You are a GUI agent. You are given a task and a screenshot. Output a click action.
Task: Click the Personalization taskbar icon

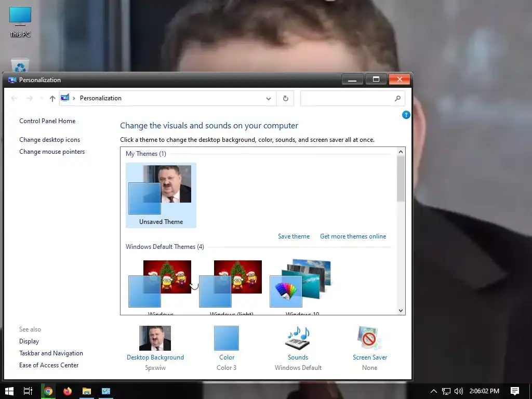[105, 391]
